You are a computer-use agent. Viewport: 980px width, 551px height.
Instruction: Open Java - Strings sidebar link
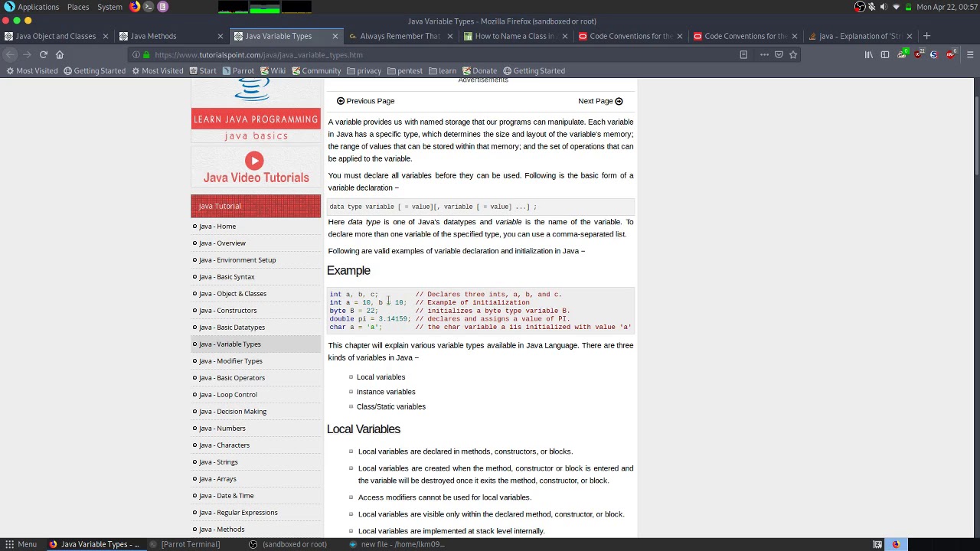[218, 462]
